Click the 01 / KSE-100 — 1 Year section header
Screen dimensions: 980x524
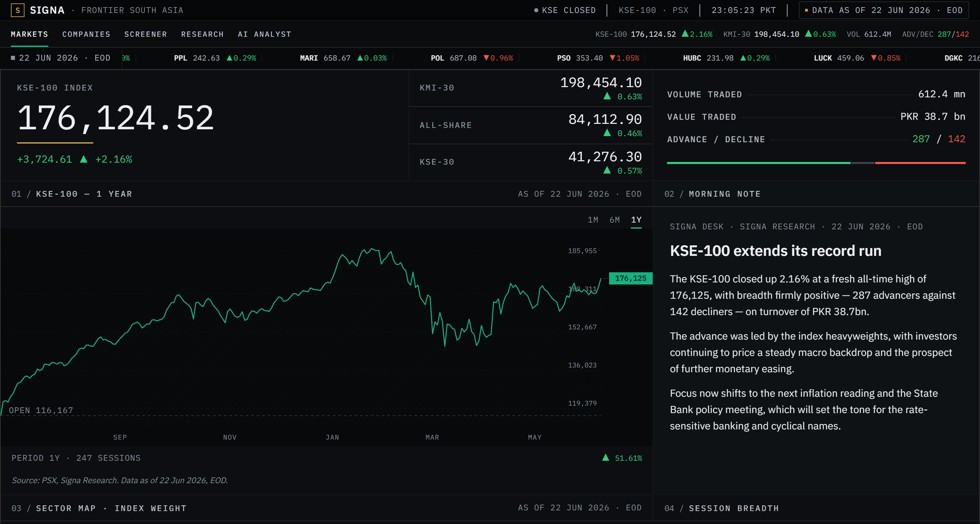(x=72, y=194)
